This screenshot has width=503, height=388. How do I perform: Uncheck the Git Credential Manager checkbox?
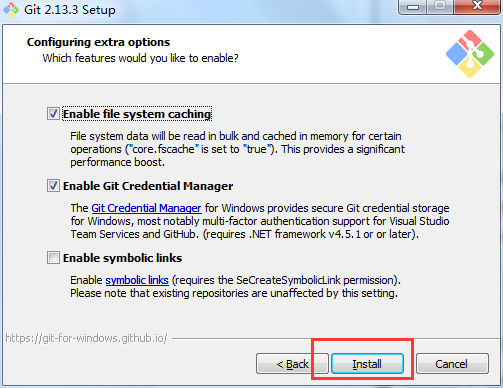(53, 186)
